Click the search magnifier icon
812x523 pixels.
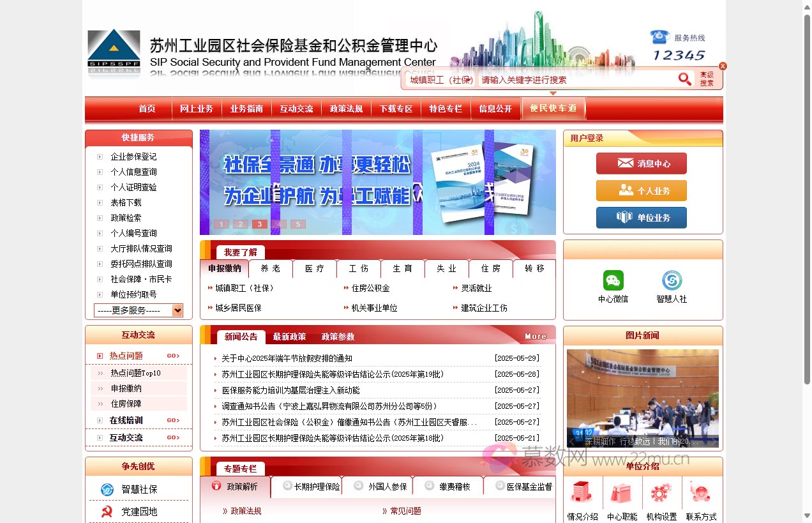(x=685, y=79)
